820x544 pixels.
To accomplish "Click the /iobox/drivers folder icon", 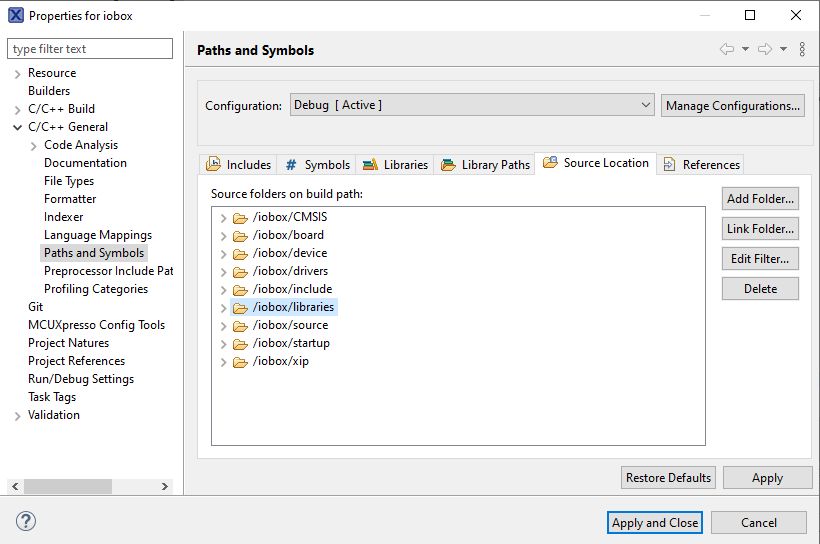I will coord(240,272).
